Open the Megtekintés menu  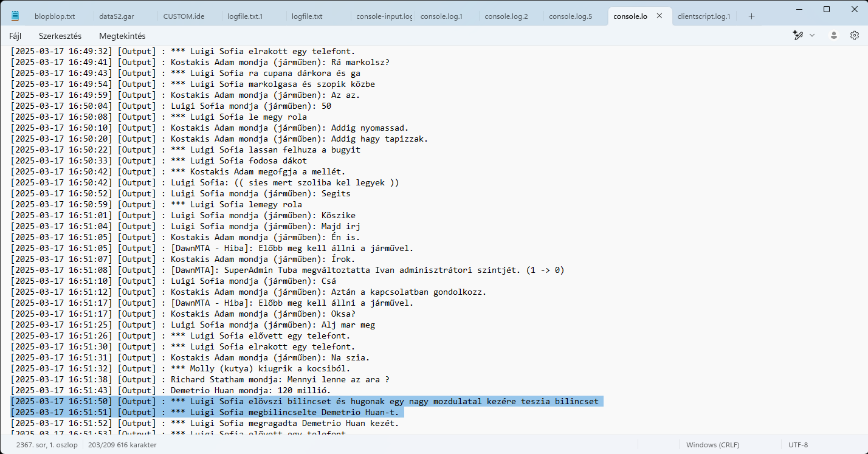tap(122, 36)
